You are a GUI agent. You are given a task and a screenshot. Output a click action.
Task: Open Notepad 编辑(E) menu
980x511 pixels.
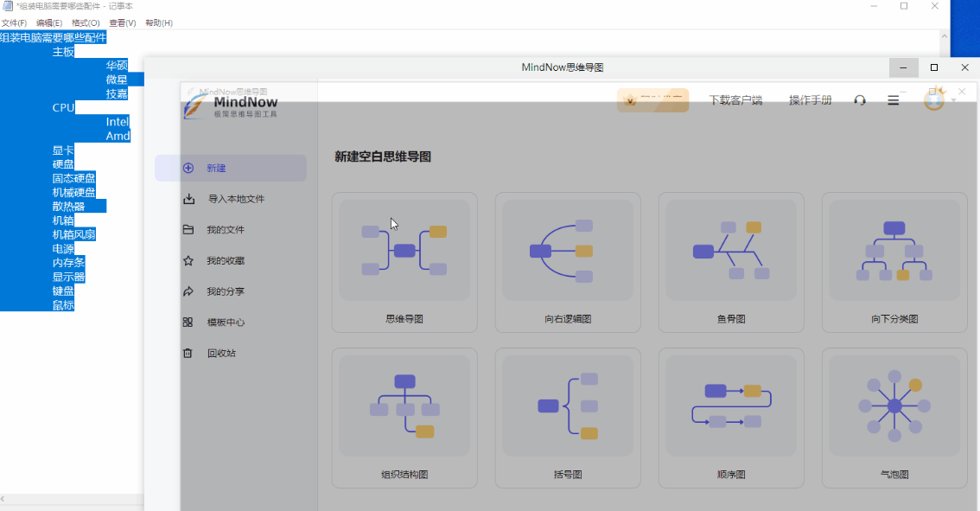coord(48,22)
